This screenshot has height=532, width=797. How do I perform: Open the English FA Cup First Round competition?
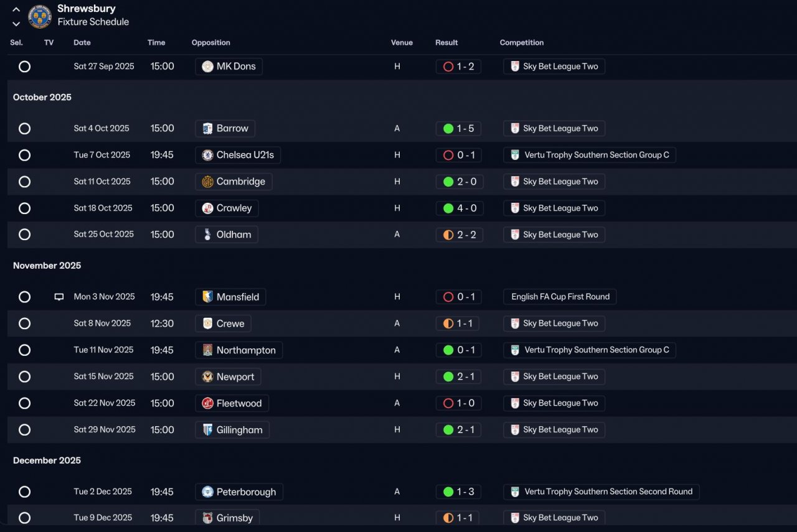click(560, 297)
